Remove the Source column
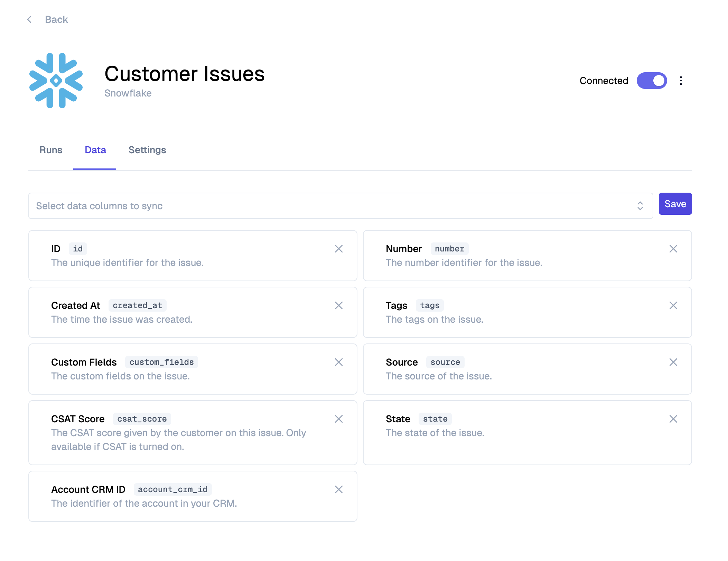 click(673, 362)
